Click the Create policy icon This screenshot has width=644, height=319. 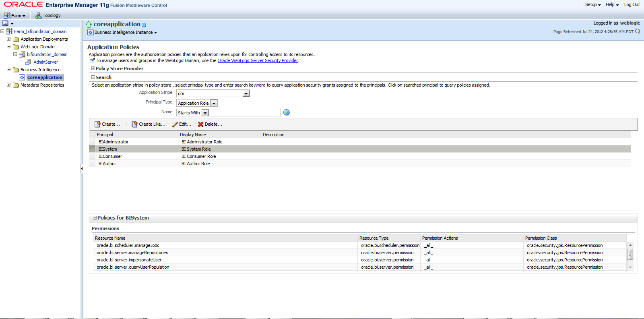(97, 124)
